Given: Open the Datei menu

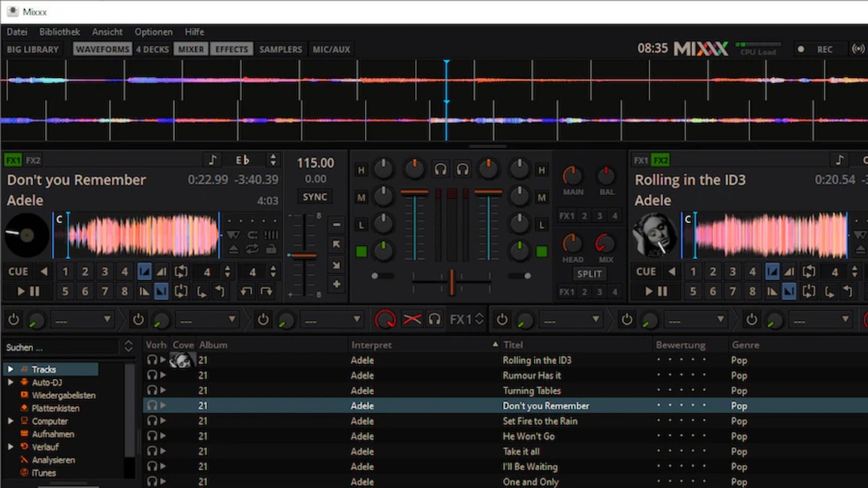Looking at the screenshot, I should pyautogui.click(x=17, y=32).
